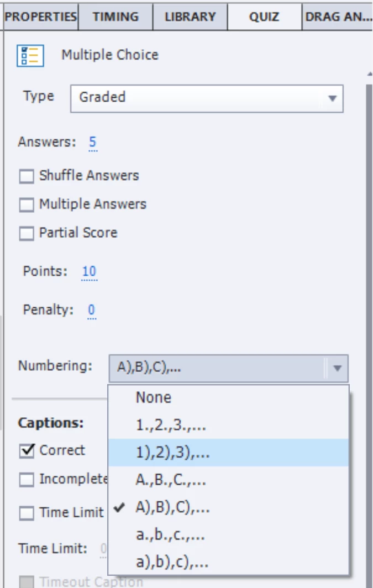Choose the a.,b.,c. lowercase numbering option
This screenshot has height=588, width=373.
(x=228, y=535)
